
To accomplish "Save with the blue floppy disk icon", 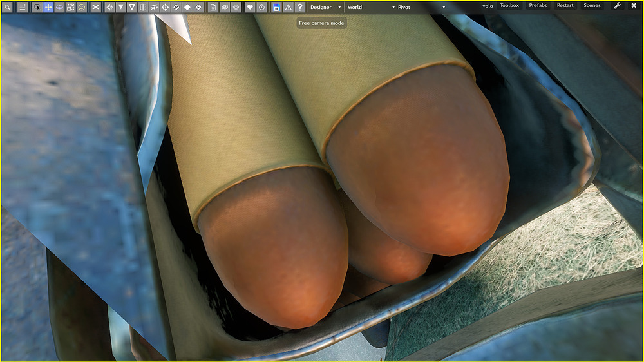I will (276, 7).
